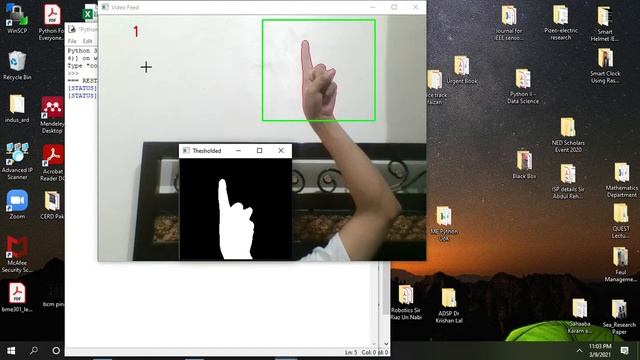
Task: Open the Black Box folder
Action: click(x=524, y=165)
